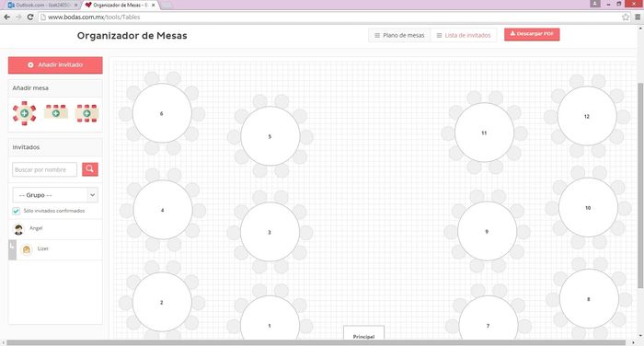Select table 6 on the plan
Image resolution: width=644 pixels, height=346 pixels.
click(x=162, y=113)
